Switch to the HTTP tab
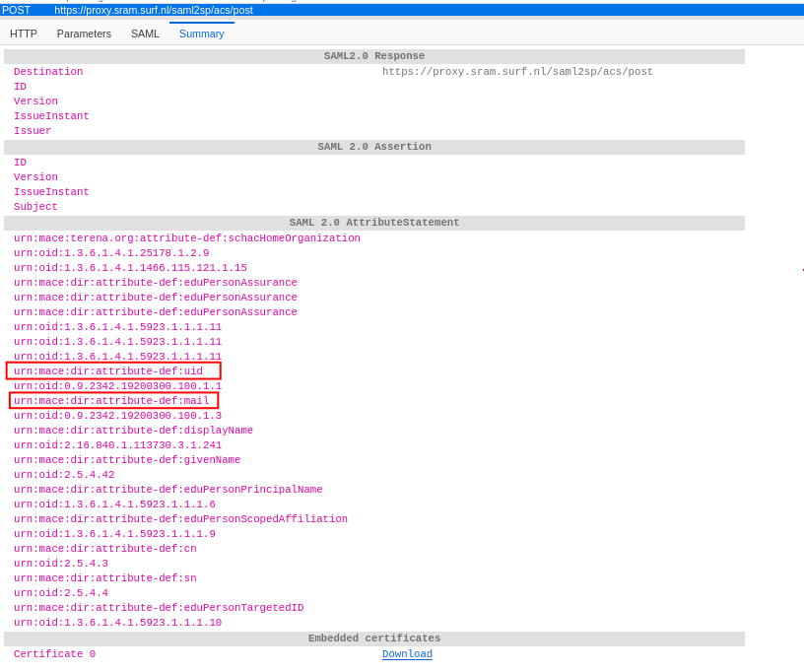This screenshot has width=804, height=672. (24, 34)
